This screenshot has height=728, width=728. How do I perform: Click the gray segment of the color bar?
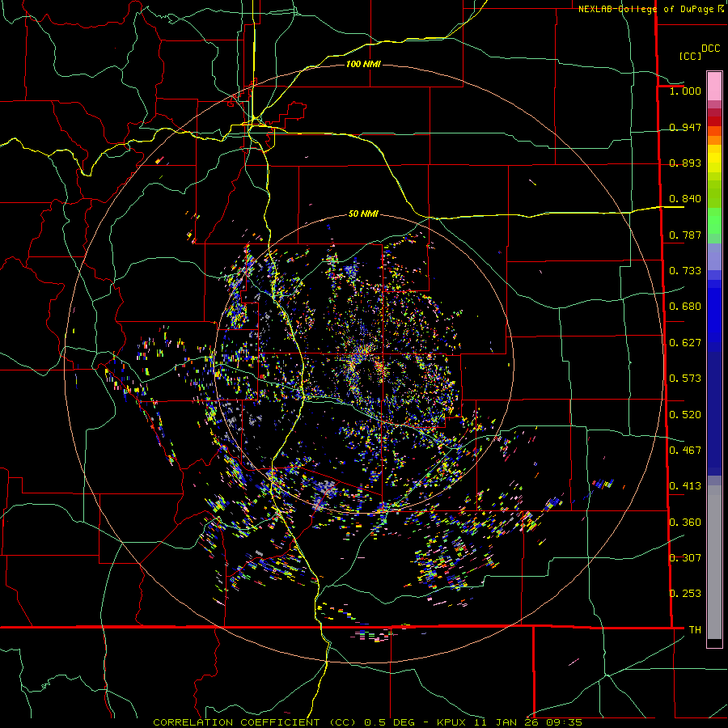point(714,562)
